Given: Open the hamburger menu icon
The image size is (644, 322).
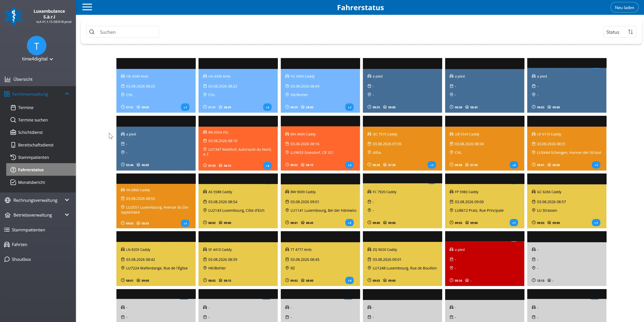Looking at the screenshot, I should click(87, 7).
